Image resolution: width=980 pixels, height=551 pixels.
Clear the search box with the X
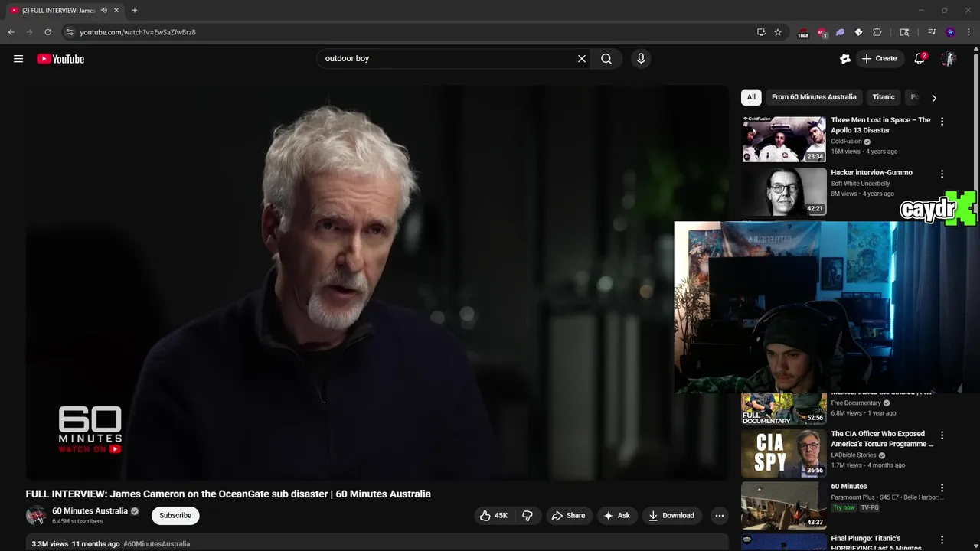click(582, 59)
